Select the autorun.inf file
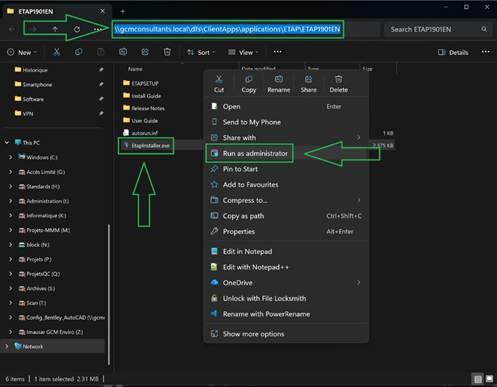Image resolution: width=497 pixels, height=387 pixels. point(140,133)
